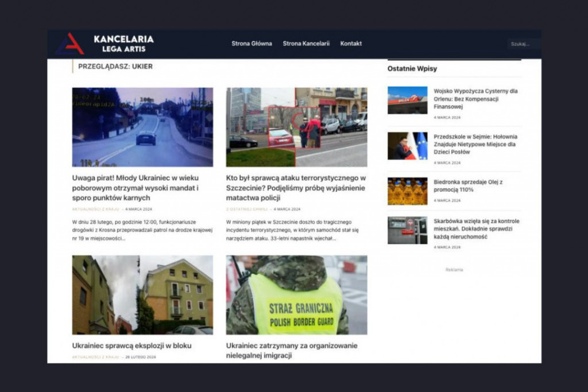This screenshot has height=392, width=588.
Task: Click the Kancelaria Lega Artis logo
Action: pos(105,44)
